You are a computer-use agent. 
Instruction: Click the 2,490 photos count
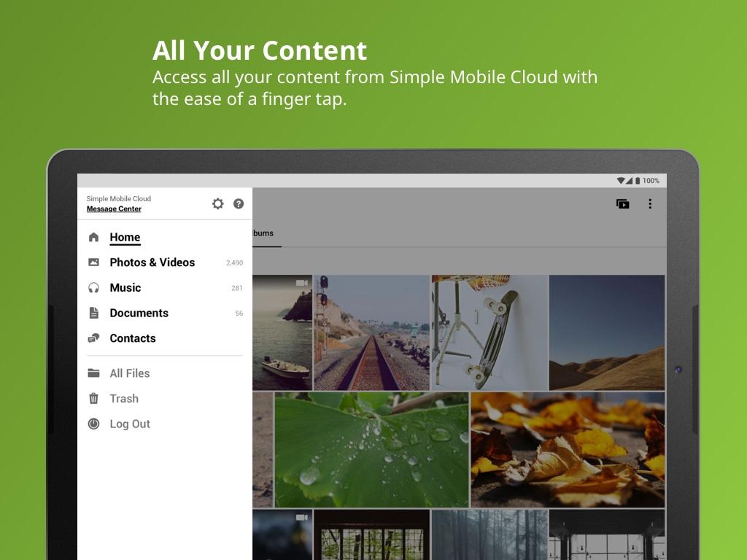tap(234, 262)
